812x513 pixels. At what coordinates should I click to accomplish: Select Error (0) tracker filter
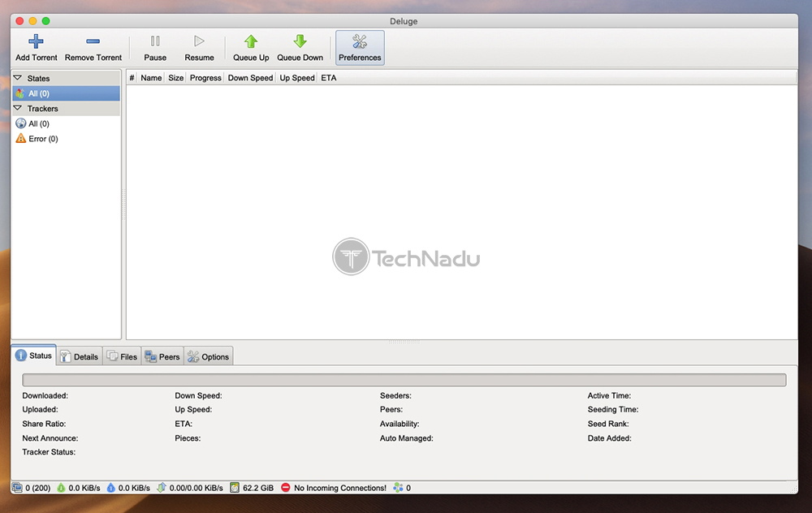(x=67, y=139)
